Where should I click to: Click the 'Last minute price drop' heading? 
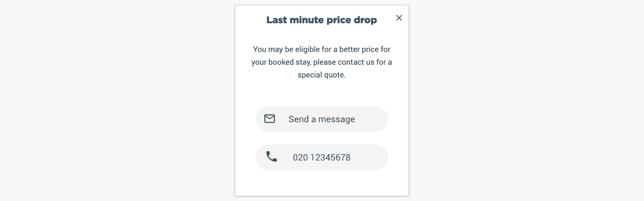click(x=322, y=20)
